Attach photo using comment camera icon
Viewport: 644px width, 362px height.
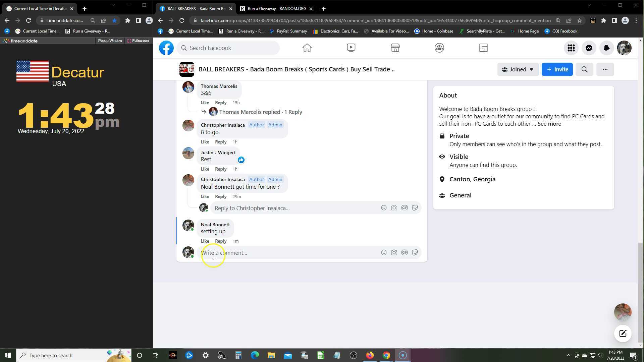click(394, 252)
